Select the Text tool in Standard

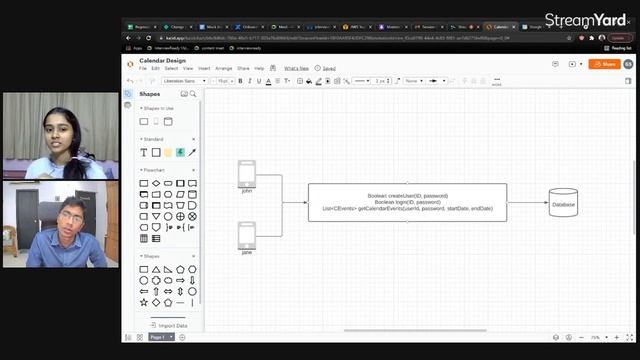pos(144,153)
